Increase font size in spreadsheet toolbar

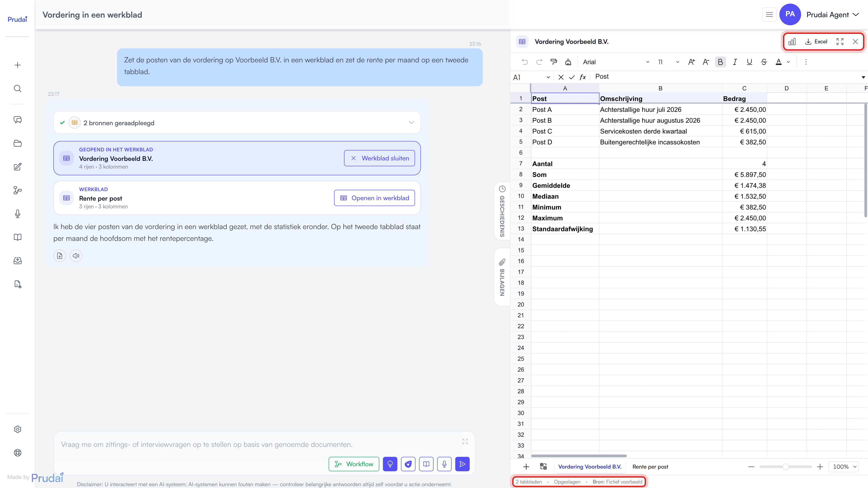pos(691,62)
